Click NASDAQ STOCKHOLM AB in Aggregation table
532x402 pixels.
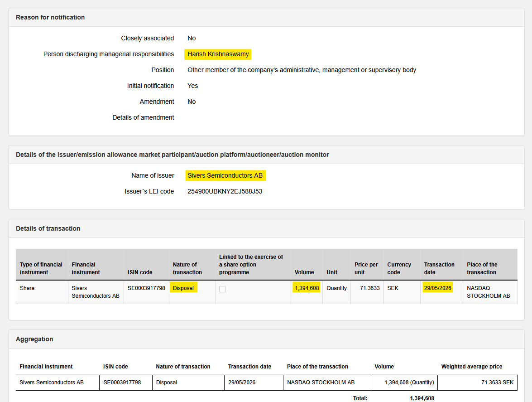click(321, 383)
